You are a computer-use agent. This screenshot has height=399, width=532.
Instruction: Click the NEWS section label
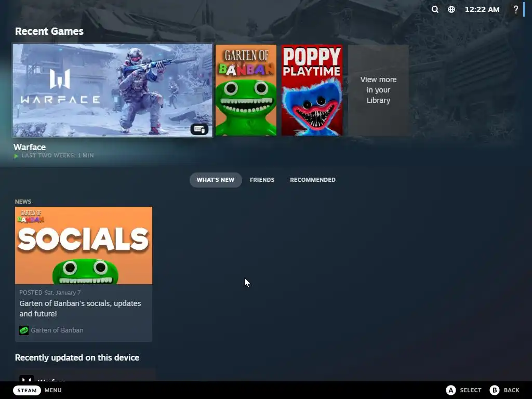coord(23,202)
